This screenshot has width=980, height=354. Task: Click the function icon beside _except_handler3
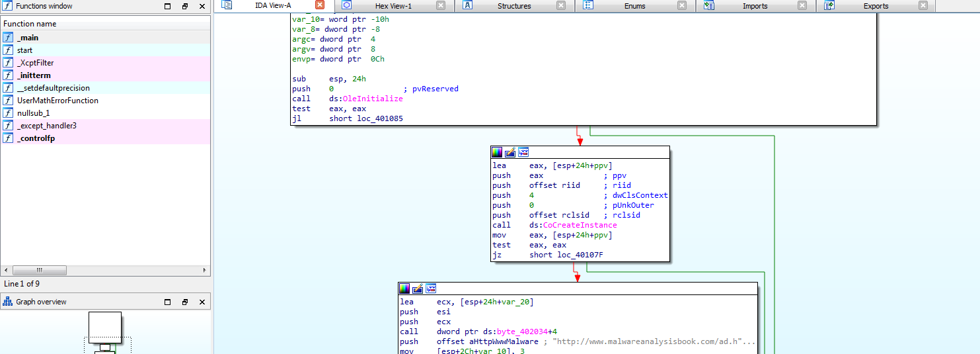(8, 126)
